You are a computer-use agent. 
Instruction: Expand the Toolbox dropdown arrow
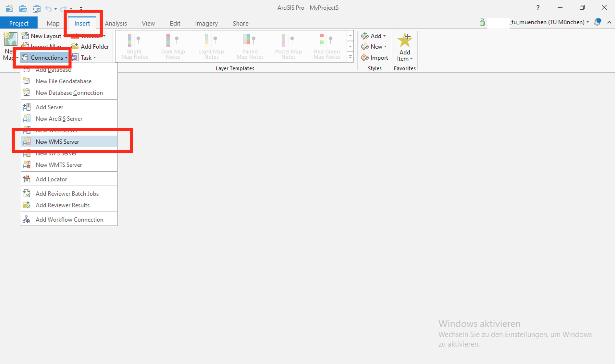tap(104, 36)
